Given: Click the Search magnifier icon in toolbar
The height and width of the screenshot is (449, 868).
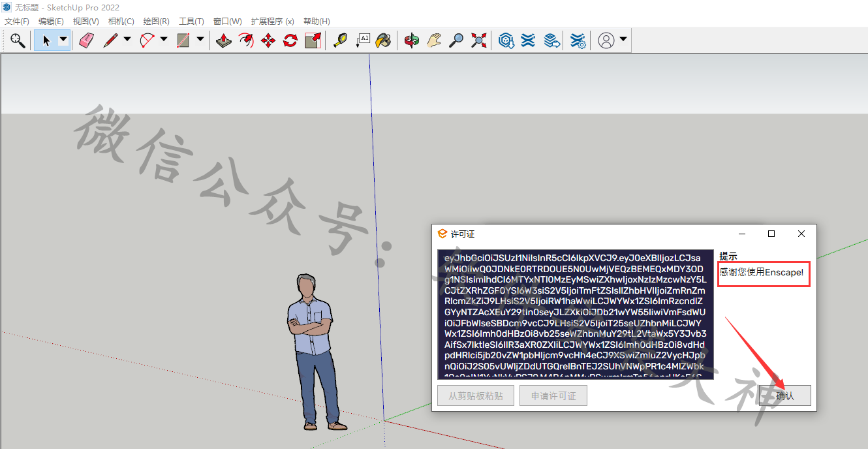Looking at the screenshot, I should 18,40.
